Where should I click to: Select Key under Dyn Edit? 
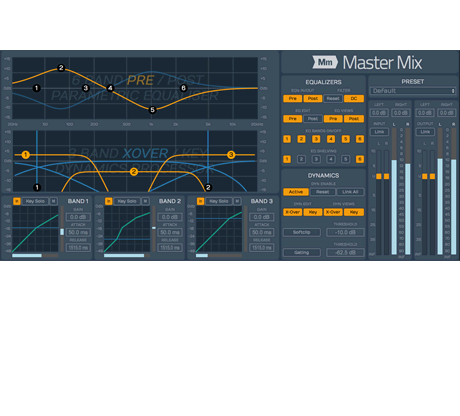coord(313,212)
